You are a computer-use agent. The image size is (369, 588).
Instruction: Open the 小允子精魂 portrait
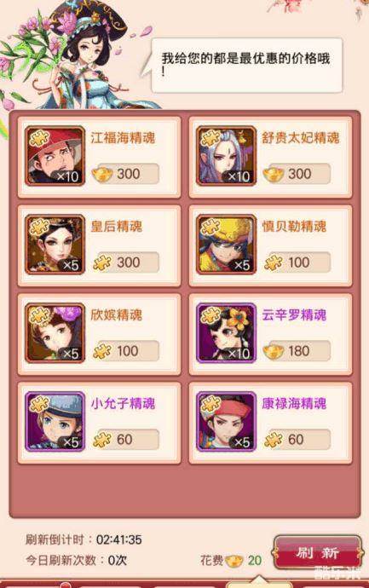tap(55, 422)
